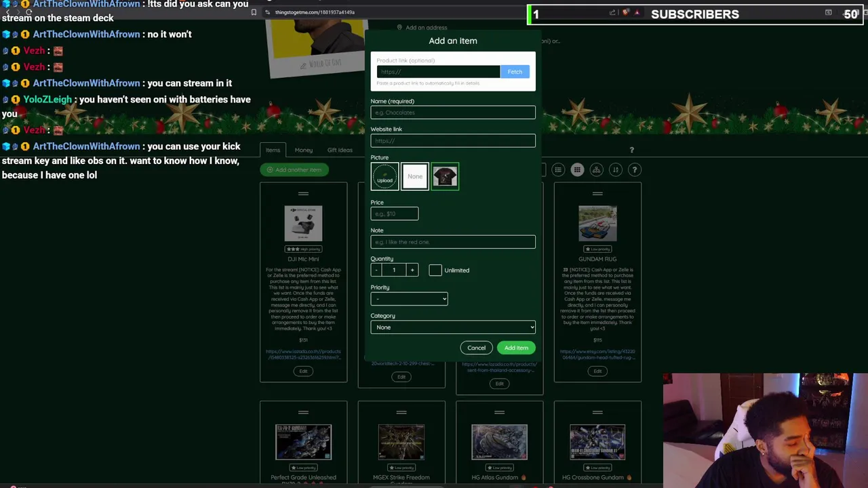Grab the MGEX Strike Freedom drag handle

(401, 413)
